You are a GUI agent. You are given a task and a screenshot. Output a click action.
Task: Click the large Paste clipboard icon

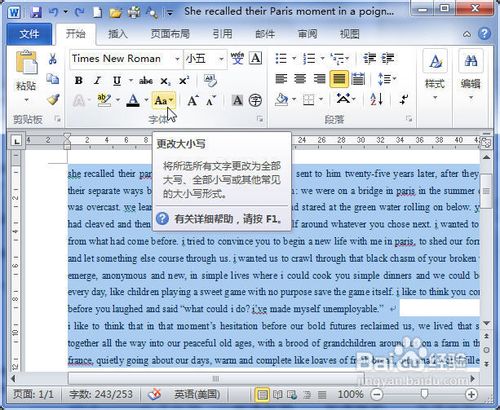coord(26,62)
